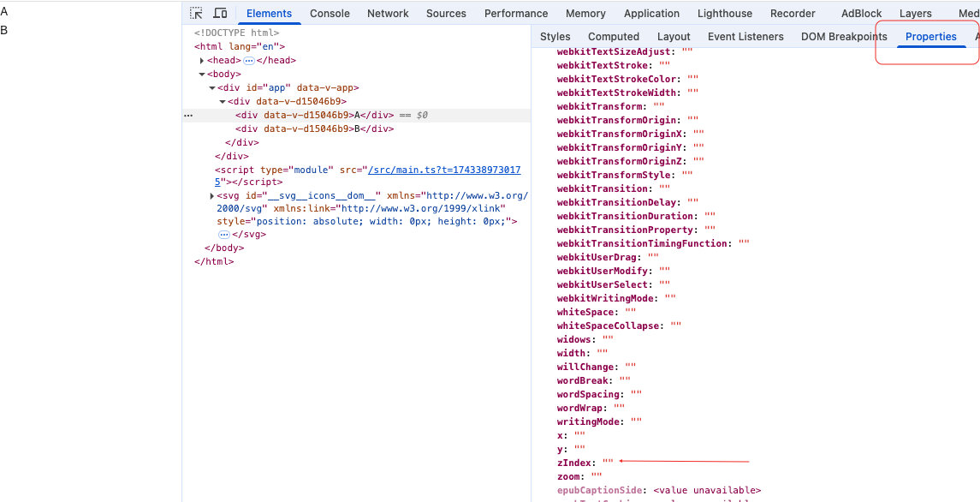Image resolution: width=980 pixels, height=502 pixels.
Task: Open the Computed sidebar tab
Action: coord(613,36)
